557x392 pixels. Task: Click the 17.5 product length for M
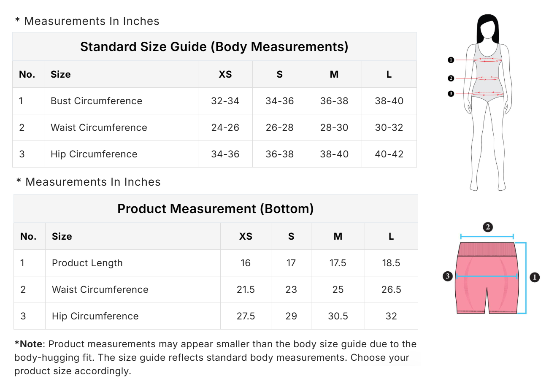click(338, 263)
